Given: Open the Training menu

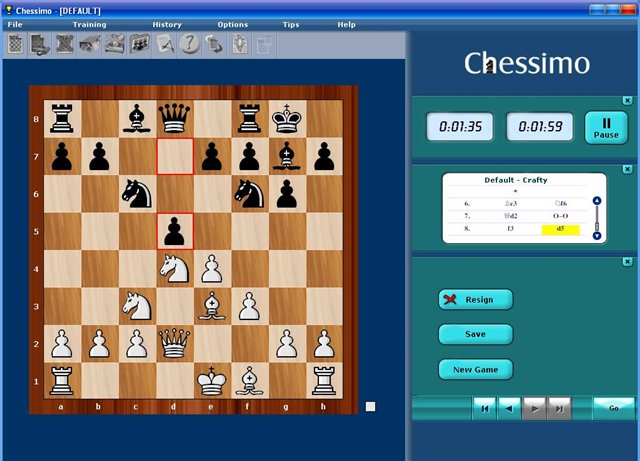Looking at the screenshot, I should point(89,24).
